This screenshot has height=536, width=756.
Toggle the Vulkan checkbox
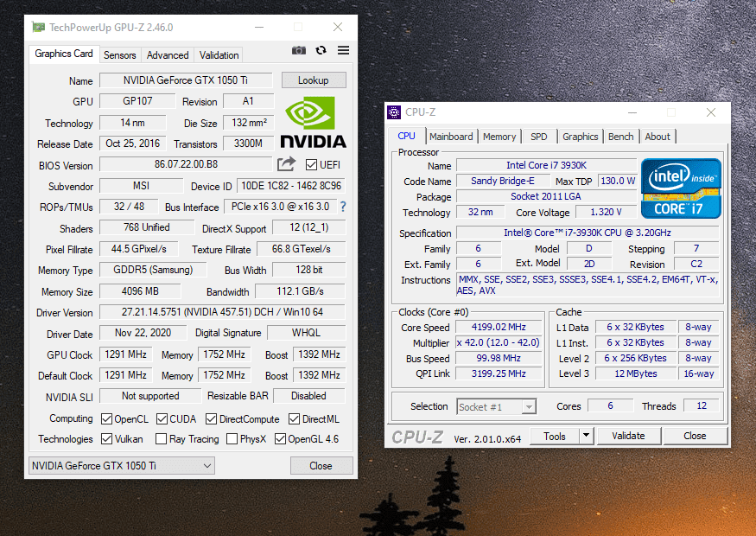pyautogui.click(x=106, y=438)
